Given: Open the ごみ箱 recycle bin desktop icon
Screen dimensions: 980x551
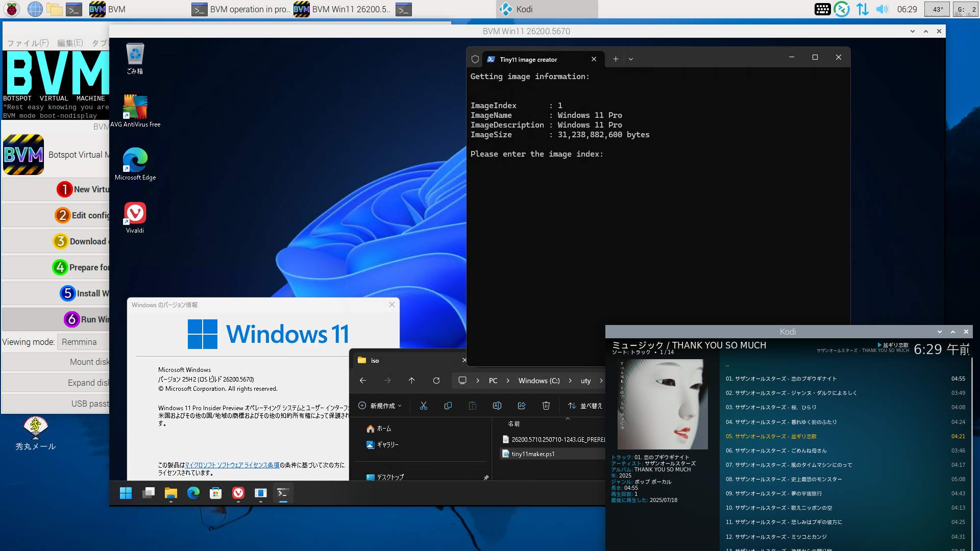Looking at the screenshot, I should [135, 59].
